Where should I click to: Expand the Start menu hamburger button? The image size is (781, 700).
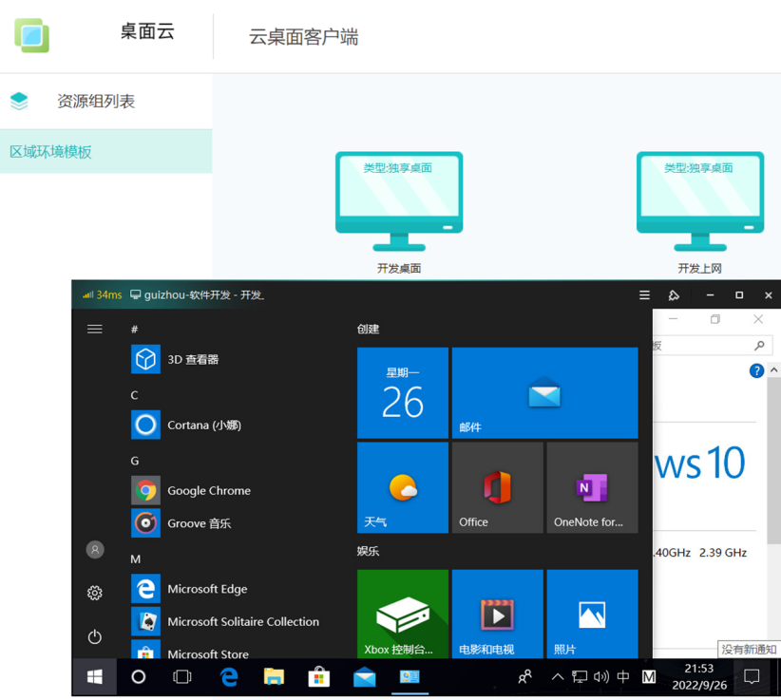click(95, 329)
